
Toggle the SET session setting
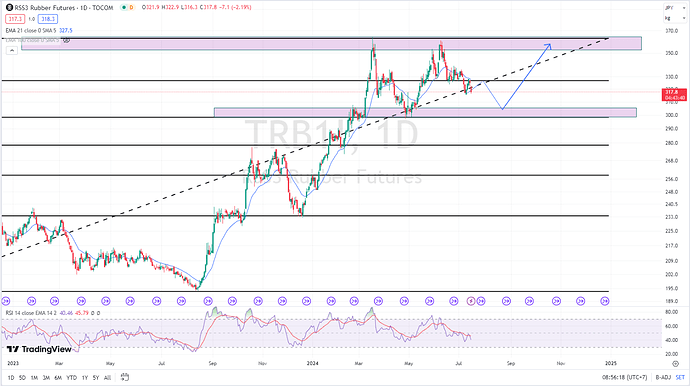pos(680,377)
